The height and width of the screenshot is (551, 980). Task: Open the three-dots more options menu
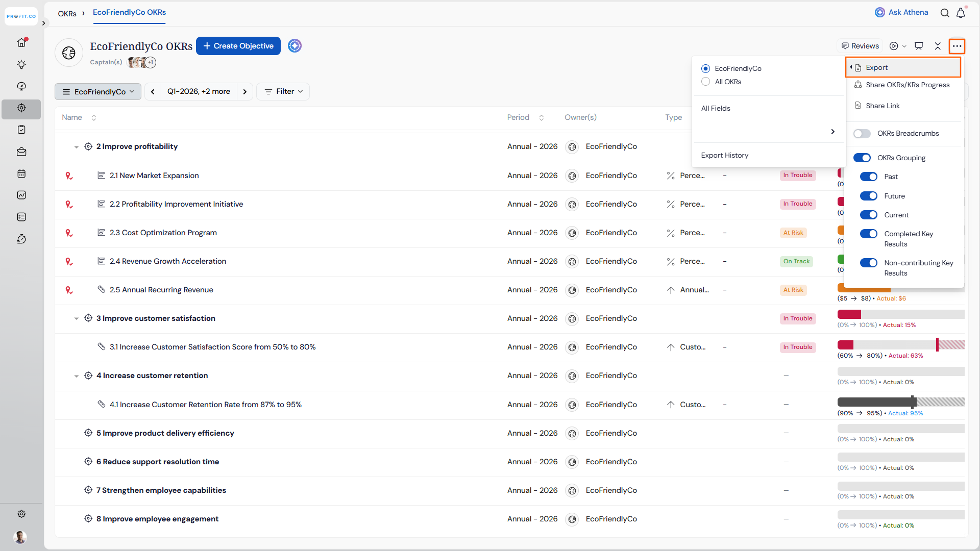click(x=957, y=46)
